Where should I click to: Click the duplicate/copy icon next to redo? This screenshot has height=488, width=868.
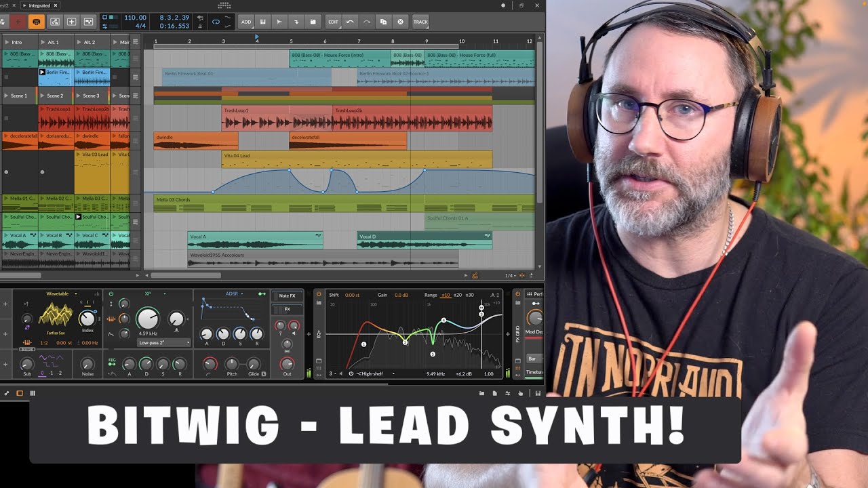coord(383,22)
